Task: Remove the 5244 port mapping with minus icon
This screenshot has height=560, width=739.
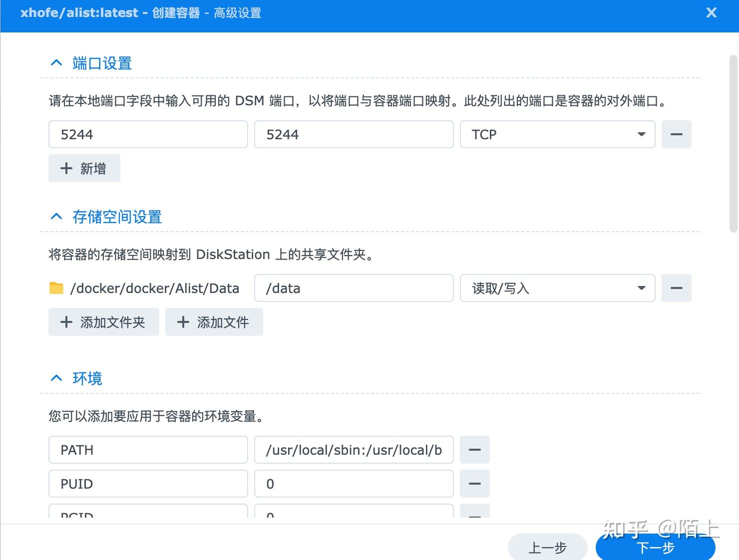Action: (x=676, y=134)
